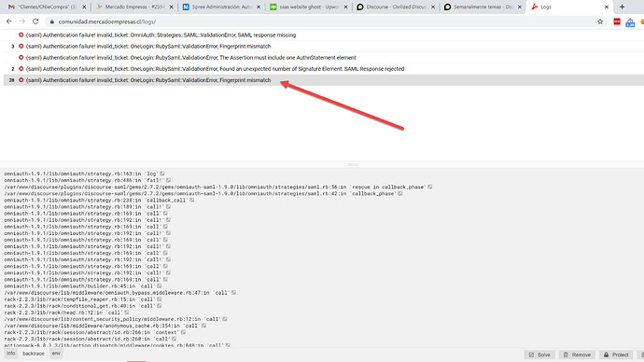Click error icon of Signature Element row
The height and width of the screenshot is (362, 644).
(x=21, y=69)
